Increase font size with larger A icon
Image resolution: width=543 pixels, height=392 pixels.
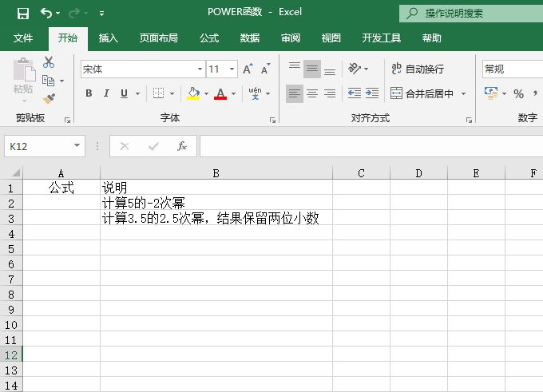point(248,69)
